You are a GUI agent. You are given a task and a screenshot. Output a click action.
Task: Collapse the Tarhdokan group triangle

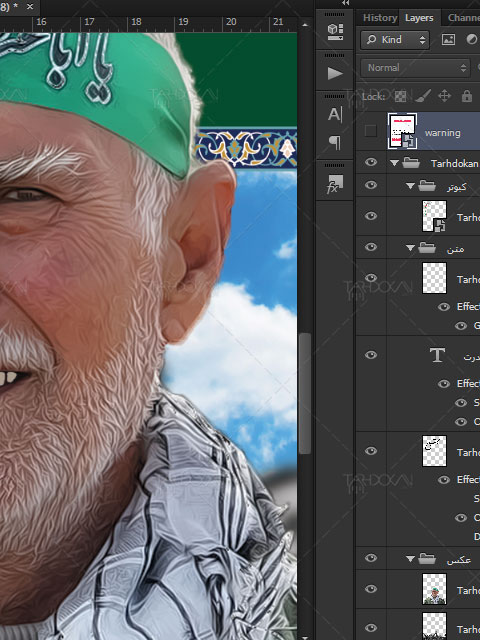tap(394, 163)
